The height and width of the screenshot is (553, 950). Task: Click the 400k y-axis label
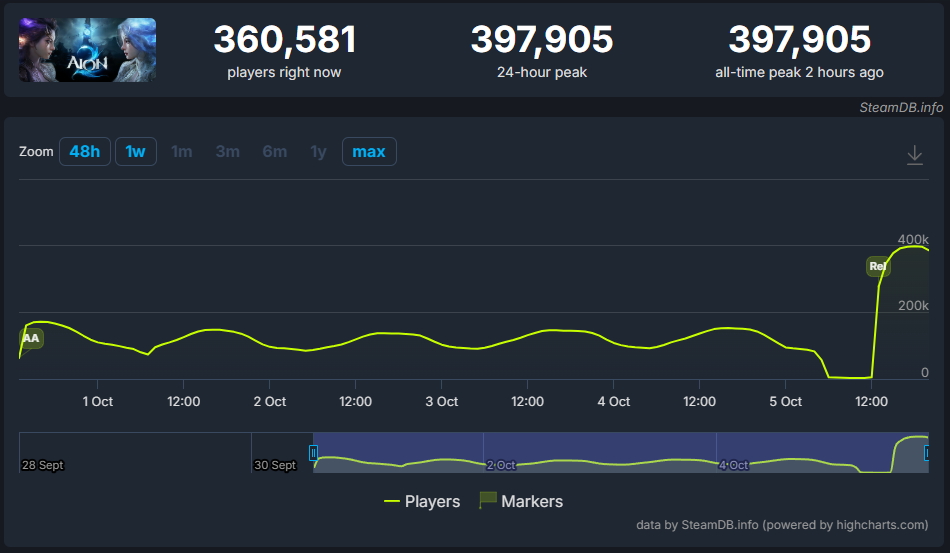[x=913, y=239]
